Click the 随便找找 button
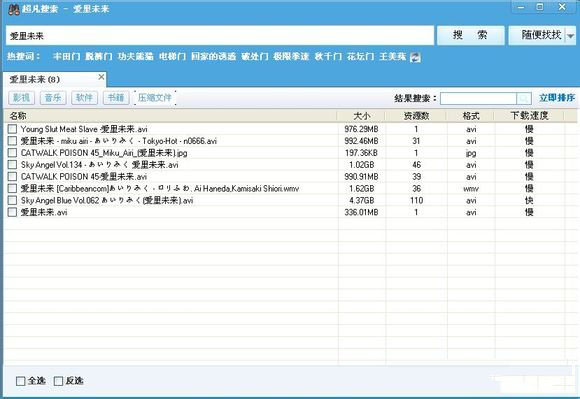The width and height of the screenshot is (580, 399). (541, 35)
